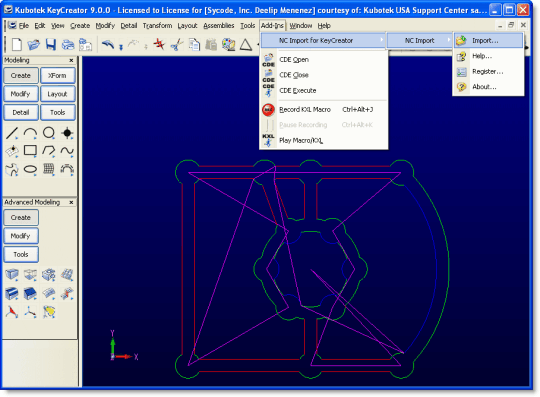The width and height of the screenshot is (540, 397).
Task: Select the Ellipse tool in Modeling
Action: click(30, 169)
